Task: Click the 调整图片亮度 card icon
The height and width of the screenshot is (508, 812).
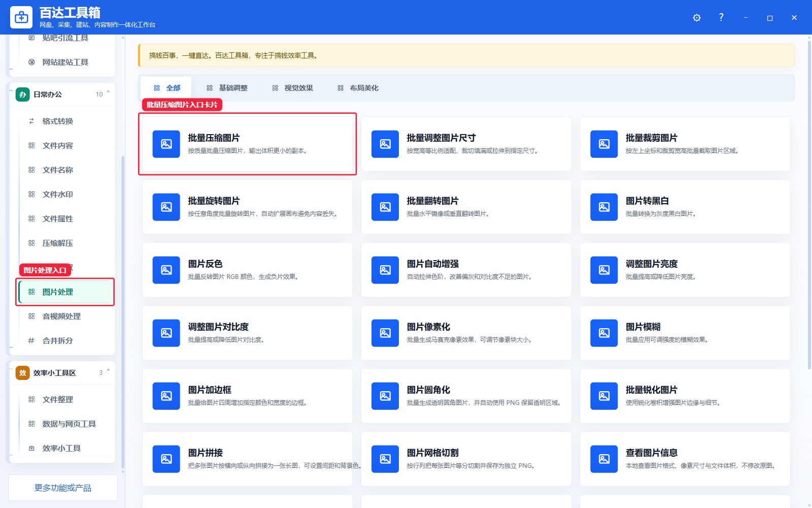Action: [x=604, y=270]
